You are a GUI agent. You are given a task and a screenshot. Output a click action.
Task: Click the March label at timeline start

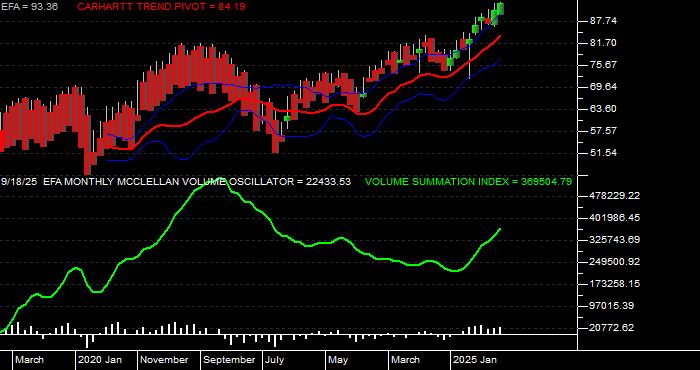point(29,360)
